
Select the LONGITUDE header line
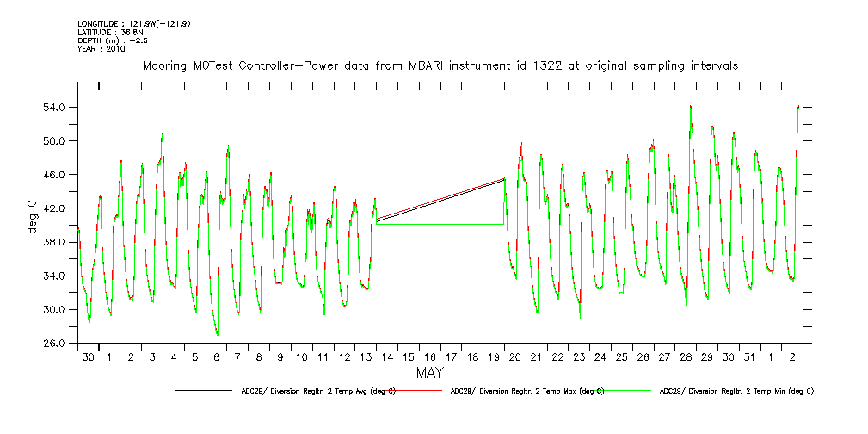(x=133, y=23)
